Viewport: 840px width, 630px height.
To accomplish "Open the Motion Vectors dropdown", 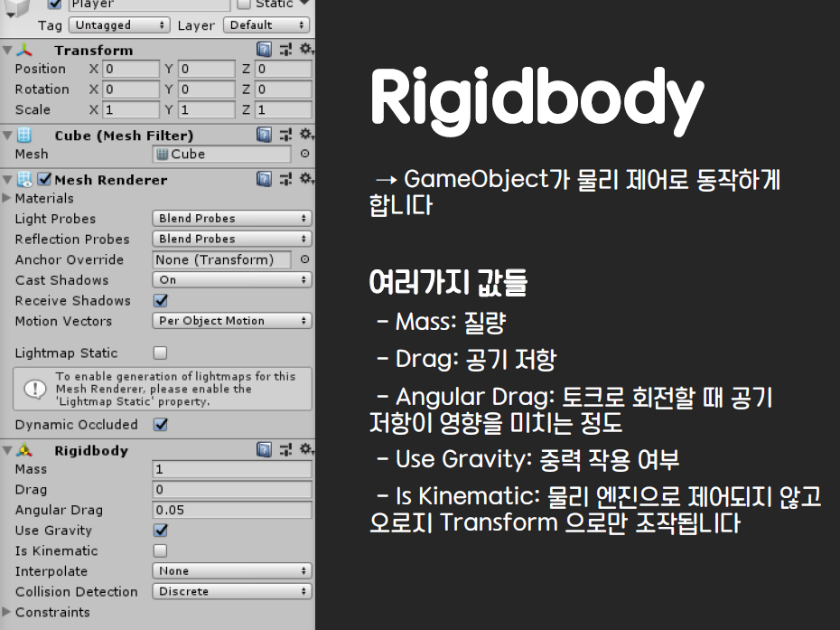I will (232, 321).
